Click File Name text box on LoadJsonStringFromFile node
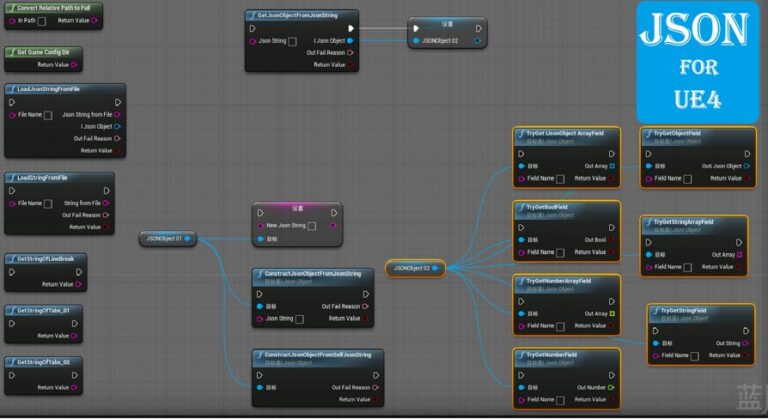The image size is (768, 419). coord(48,115)
